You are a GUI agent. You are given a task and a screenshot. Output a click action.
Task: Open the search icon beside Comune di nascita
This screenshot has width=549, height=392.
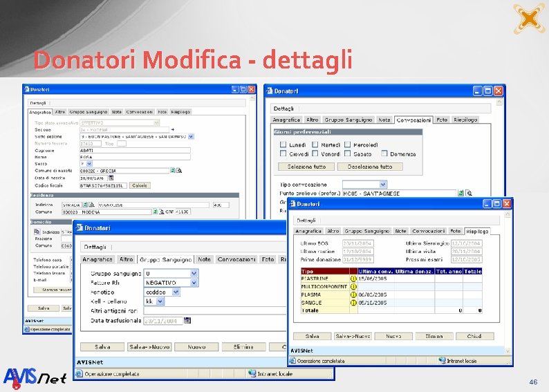tap(179, 171)
